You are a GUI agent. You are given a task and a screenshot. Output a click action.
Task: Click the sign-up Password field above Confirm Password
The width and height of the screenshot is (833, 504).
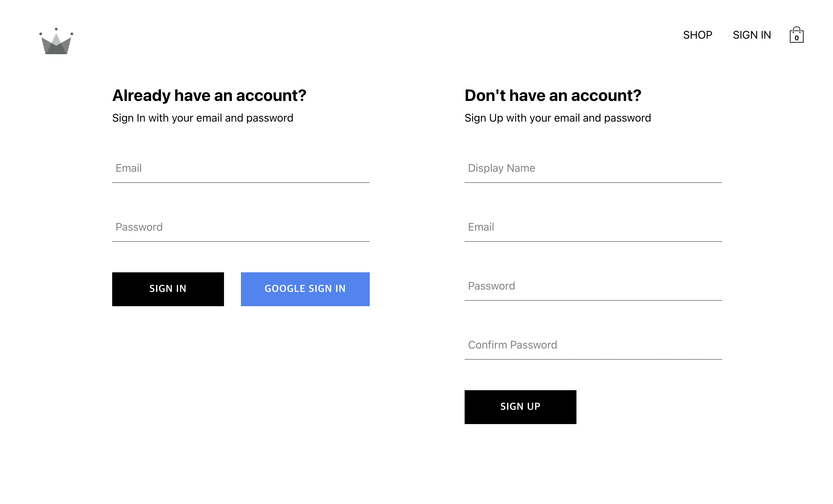[593, 286]
